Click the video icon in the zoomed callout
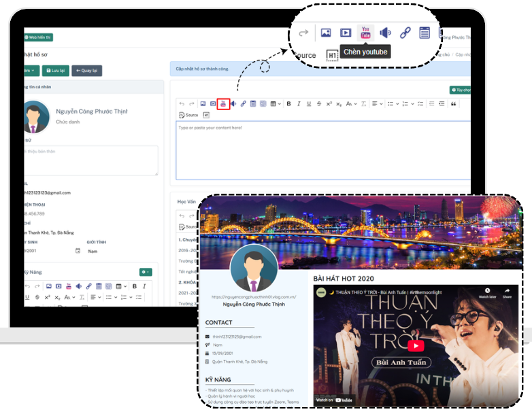The width and height of the screenshot is (532, 416). pyautogui.click(x=346, y=33)
